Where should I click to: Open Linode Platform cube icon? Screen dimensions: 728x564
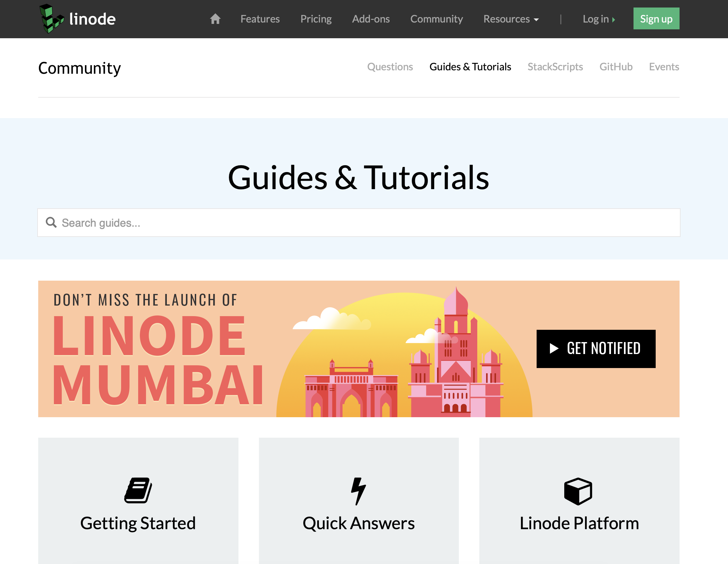point(578,491)
